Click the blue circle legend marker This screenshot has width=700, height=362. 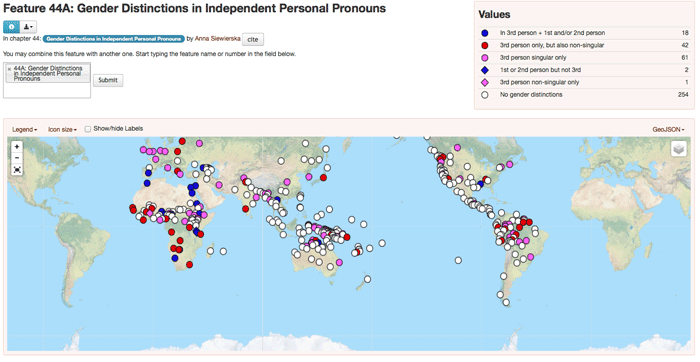click(x=485, y=33)
